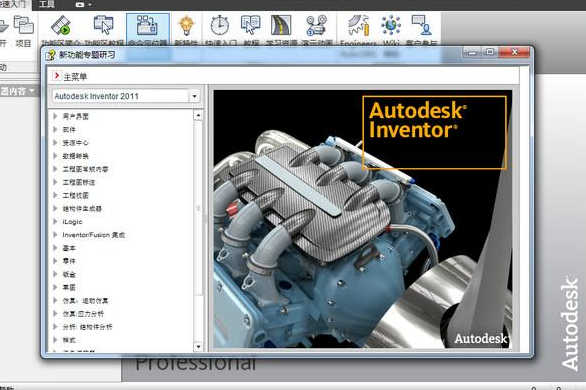The width and height of the screenshot is (586, 390).
Task: Click the Autodesk Inventor engine preview image
Action: click(x=363, y=219)
